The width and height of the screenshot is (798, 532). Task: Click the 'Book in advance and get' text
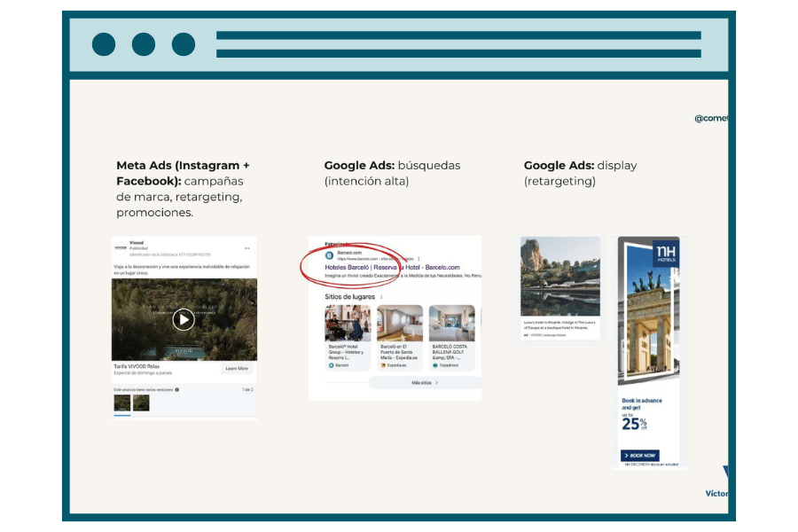click(642, 404)
